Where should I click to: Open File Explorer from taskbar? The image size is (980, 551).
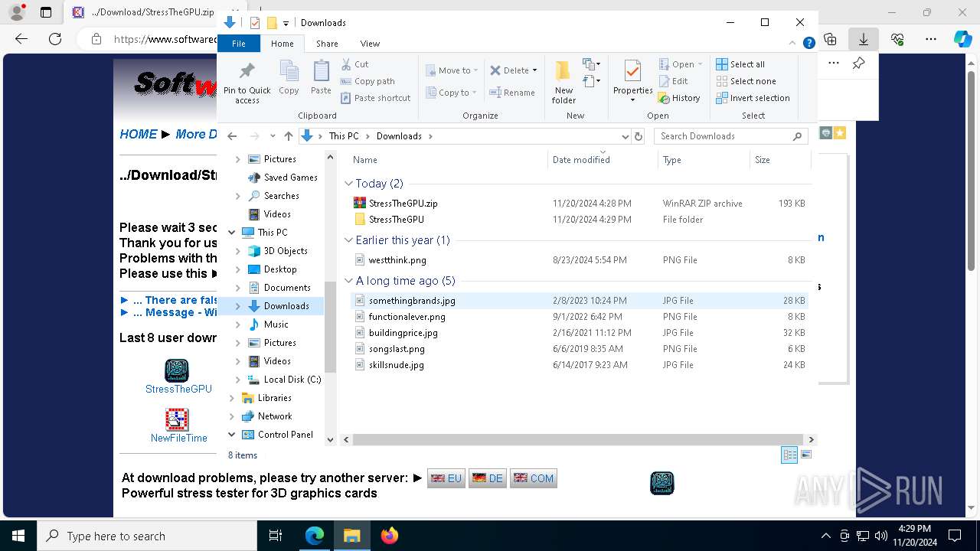[351, 536]
